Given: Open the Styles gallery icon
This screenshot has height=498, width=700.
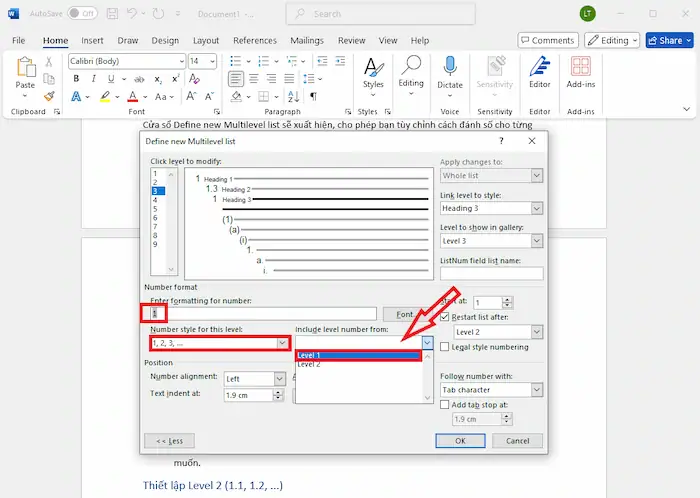Looking at the screenshot, I should (x=373, y=70).
